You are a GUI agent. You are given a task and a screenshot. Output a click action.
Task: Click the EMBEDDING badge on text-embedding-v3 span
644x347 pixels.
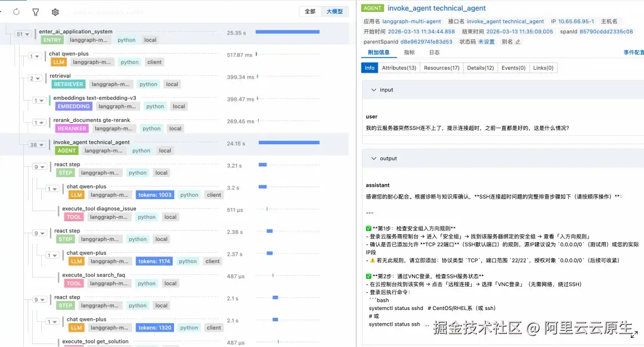click(73, 106)
